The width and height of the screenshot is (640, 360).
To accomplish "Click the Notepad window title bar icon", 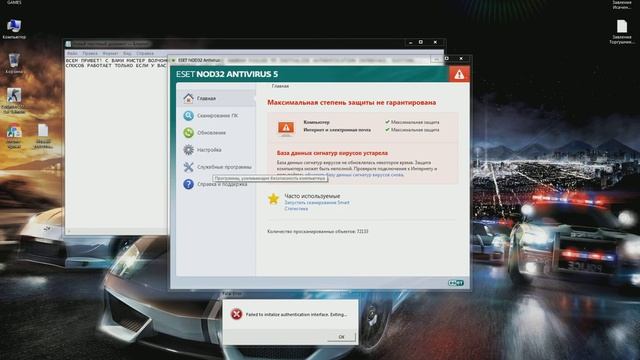I will 69,44.
